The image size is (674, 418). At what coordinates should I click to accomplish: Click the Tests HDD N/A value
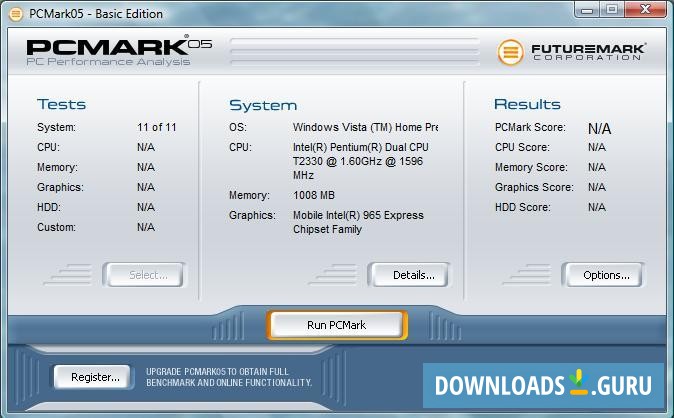coord(146,207)
